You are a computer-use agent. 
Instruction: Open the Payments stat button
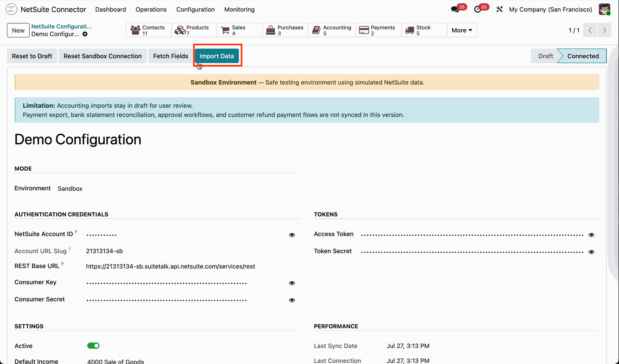click(x=379, y=30)
